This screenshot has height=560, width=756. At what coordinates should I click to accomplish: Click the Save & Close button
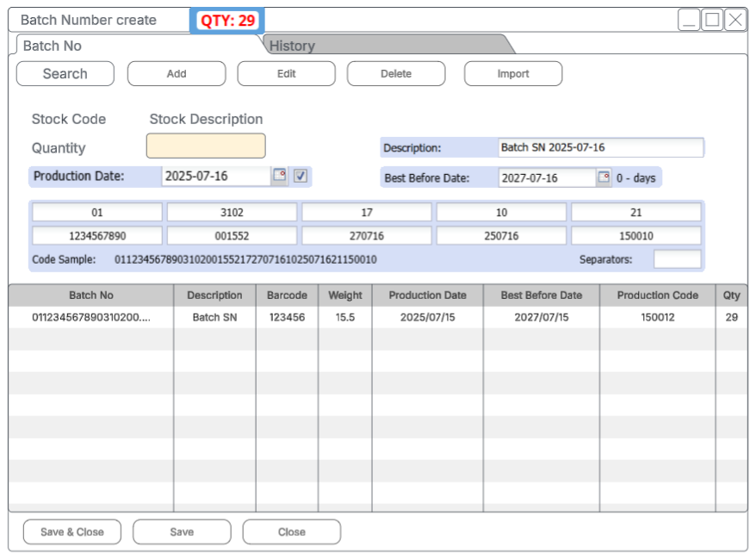coord(72,532)
